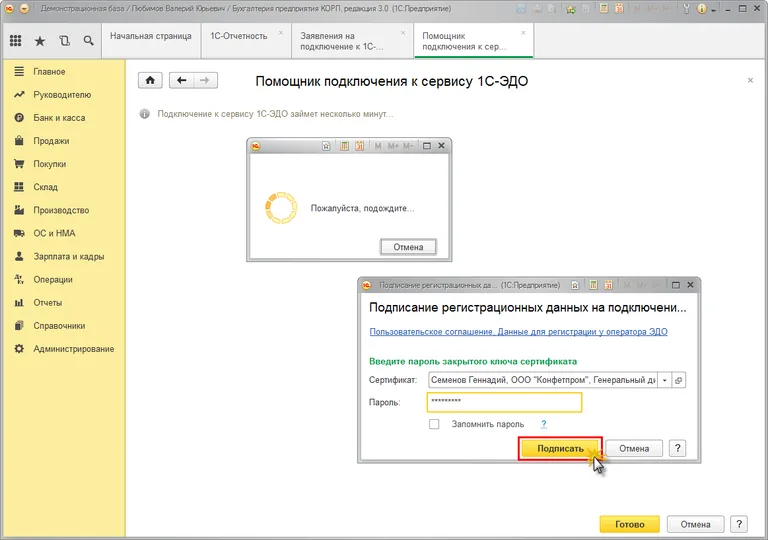Go to home via house icon button
The height and width of the screenshot is (540, 768).
(149, 80)
